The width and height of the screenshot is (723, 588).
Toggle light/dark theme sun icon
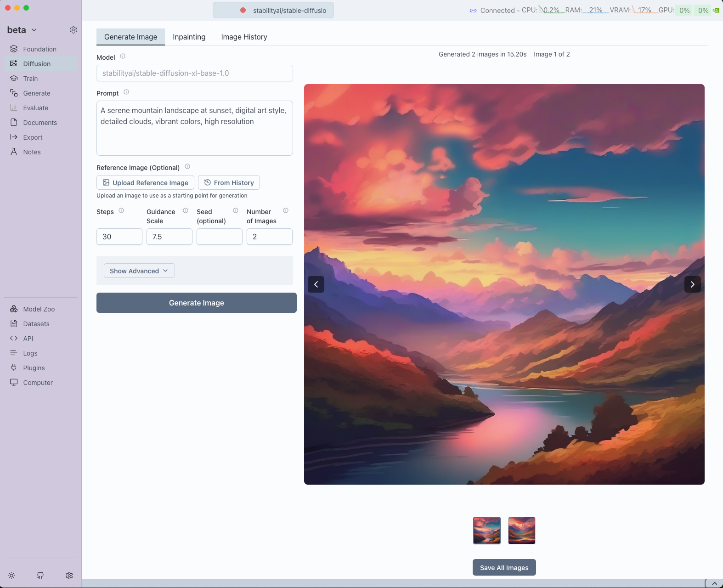(12, 576)
